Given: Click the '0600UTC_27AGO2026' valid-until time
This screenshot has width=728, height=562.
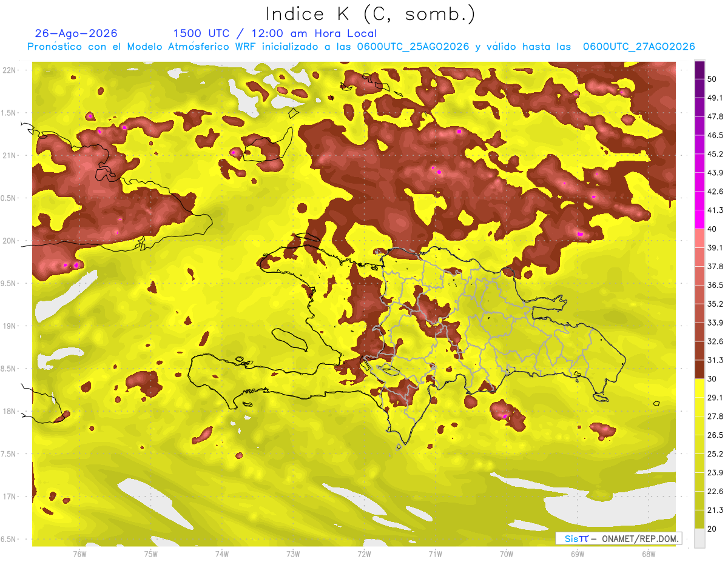Looking at the screenshot, I should tap(639, 47).
